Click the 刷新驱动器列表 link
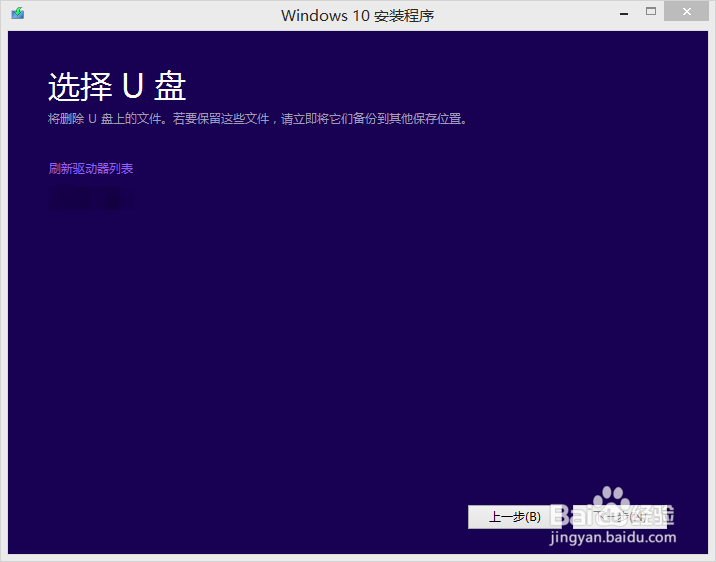 (91, 168)
